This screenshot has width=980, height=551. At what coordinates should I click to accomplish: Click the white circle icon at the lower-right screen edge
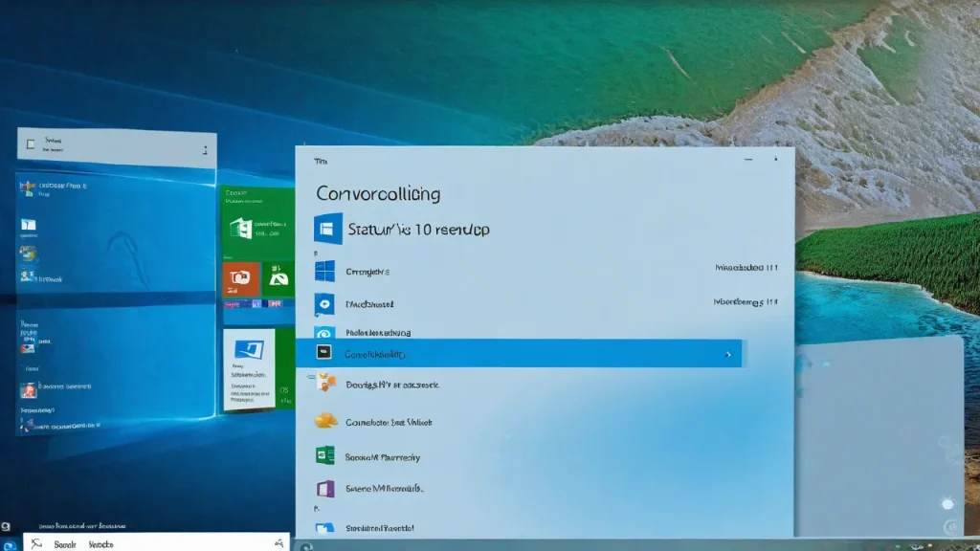[x=947, y=503]
